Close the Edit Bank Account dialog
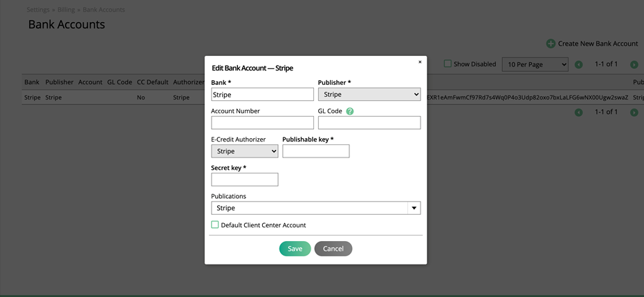 (419, 62)
